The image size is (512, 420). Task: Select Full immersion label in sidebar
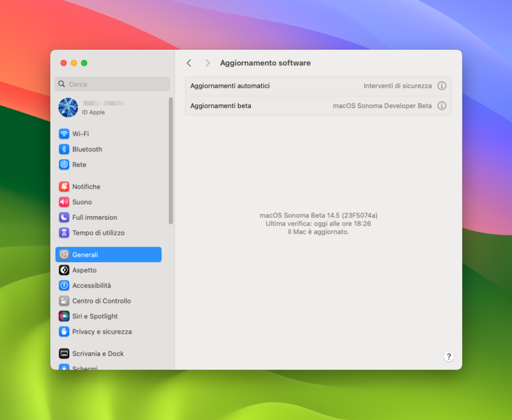tap(95, 217)
